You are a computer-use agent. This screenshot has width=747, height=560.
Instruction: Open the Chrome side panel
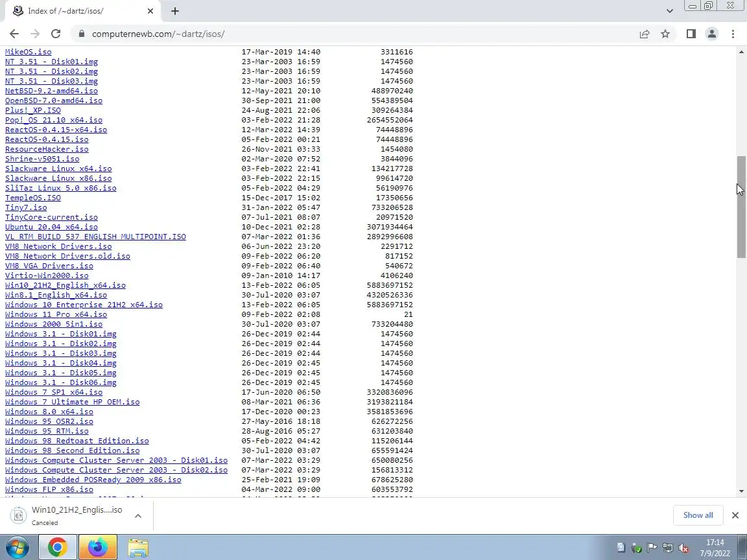(691, 34)
